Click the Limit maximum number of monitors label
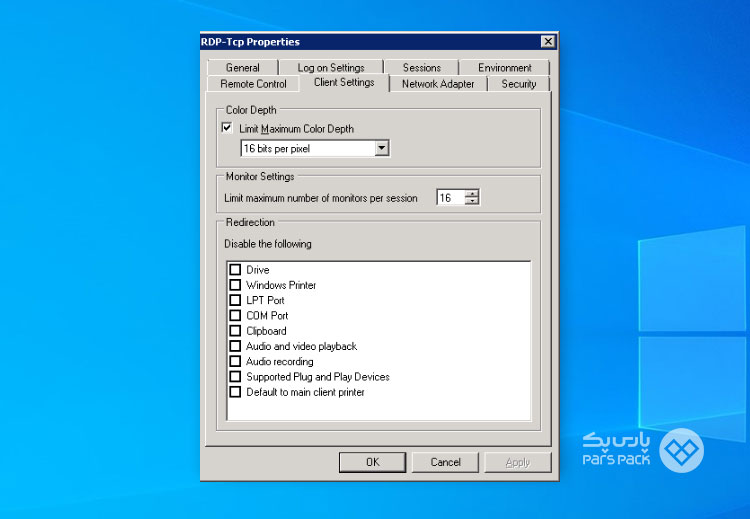 coord(320,198)
